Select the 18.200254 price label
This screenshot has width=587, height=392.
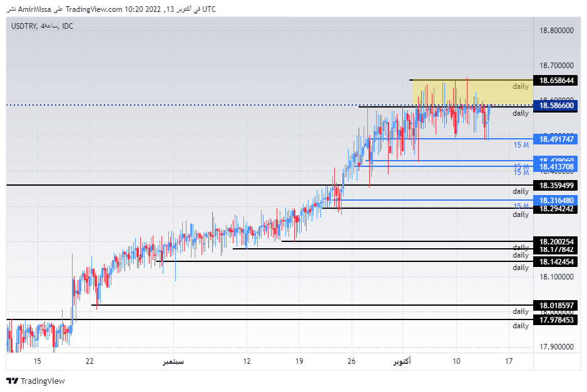[x=556, y=241]
